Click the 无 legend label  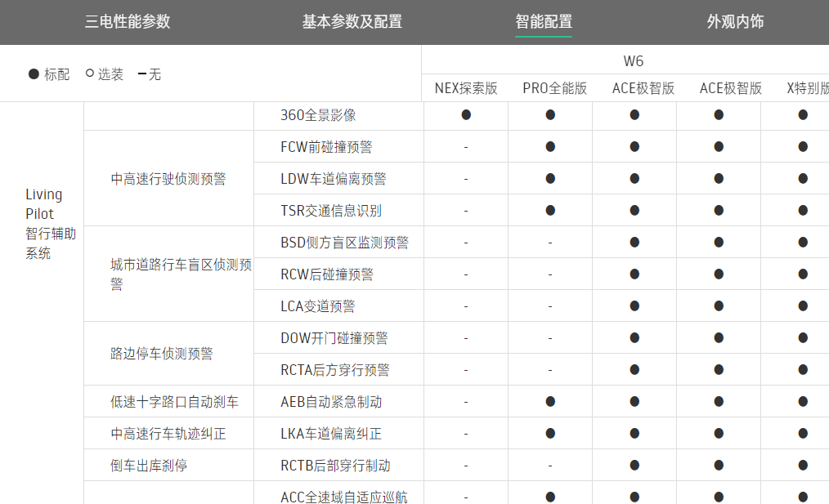click(x=155, y=74)
